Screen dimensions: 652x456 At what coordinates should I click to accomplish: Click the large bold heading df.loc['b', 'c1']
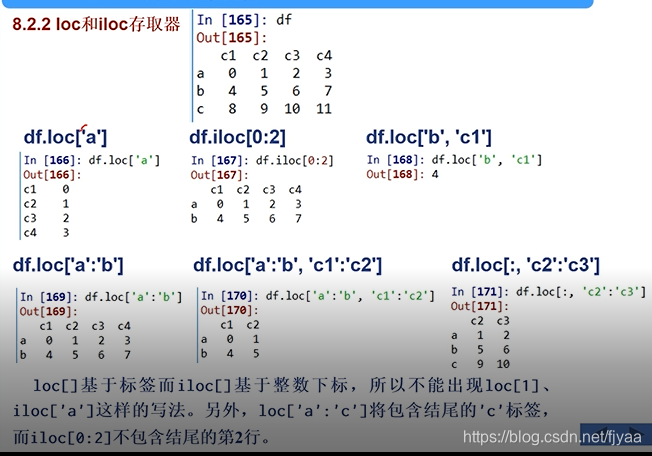click(x=429, y=137)
